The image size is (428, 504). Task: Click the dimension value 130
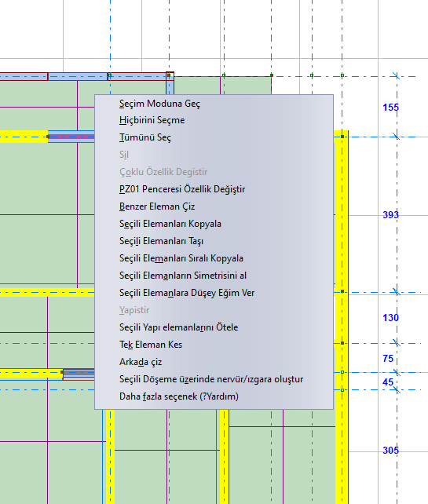(x=391, y=318)
